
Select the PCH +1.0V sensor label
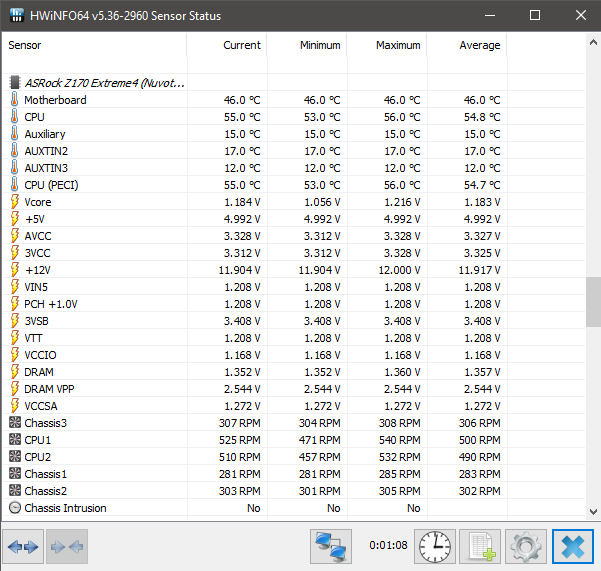51,304
